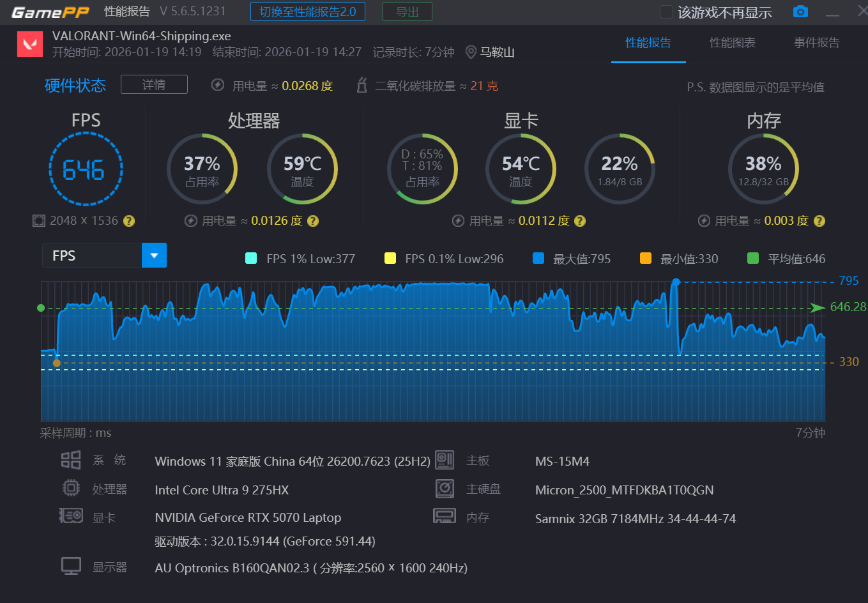Click the version text V 5.6.5.1231
Viewport: 868px width, 603px height.
pyautogui.click(x=192, y=12)
